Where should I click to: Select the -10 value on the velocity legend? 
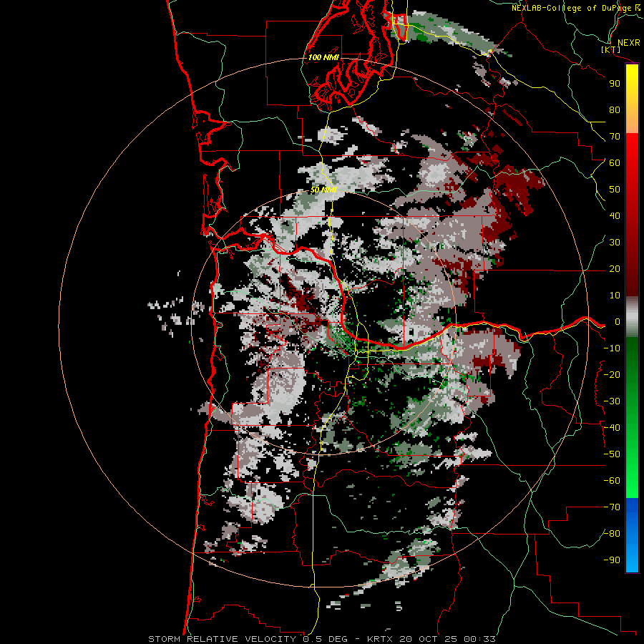(612, 348)
